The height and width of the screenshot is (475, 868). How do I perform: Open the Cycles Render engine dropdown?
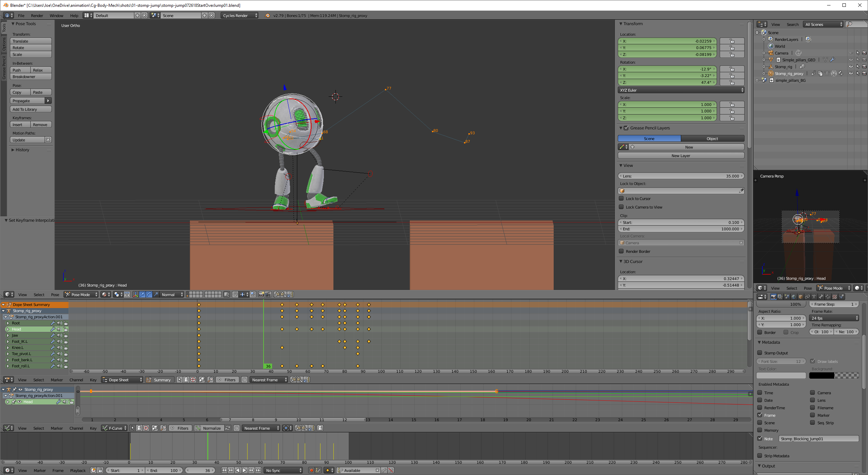point(239,16)
